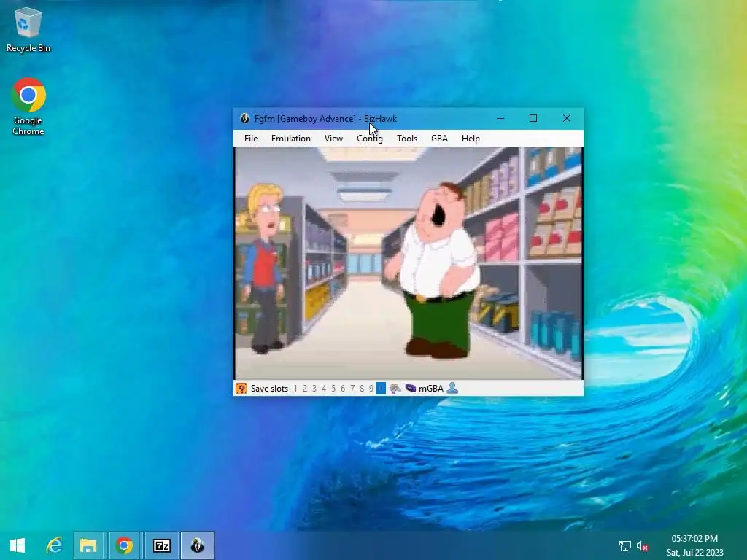747x560 pixels.
Task: Open File Explorer from the taskbar
Action: click(88, 545)
